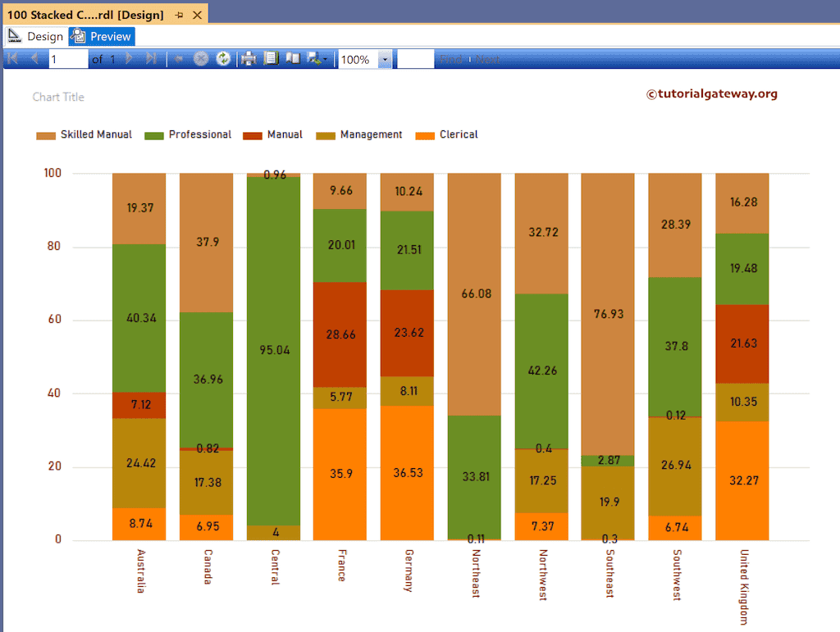Screen dimensions: 840x632
Task: Select the Print icon in the preview toolbar
Action: 248,58
